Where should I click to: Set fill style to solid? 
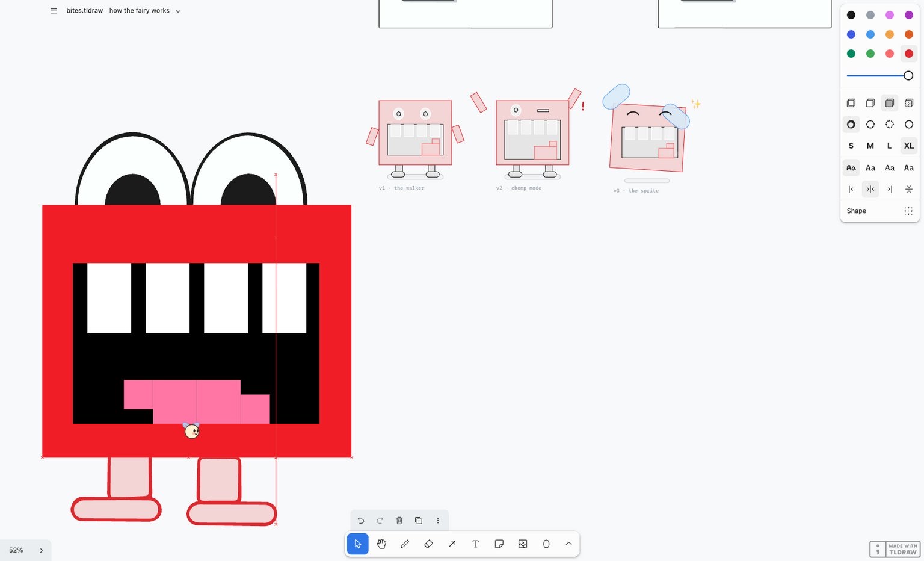point(889,103)
